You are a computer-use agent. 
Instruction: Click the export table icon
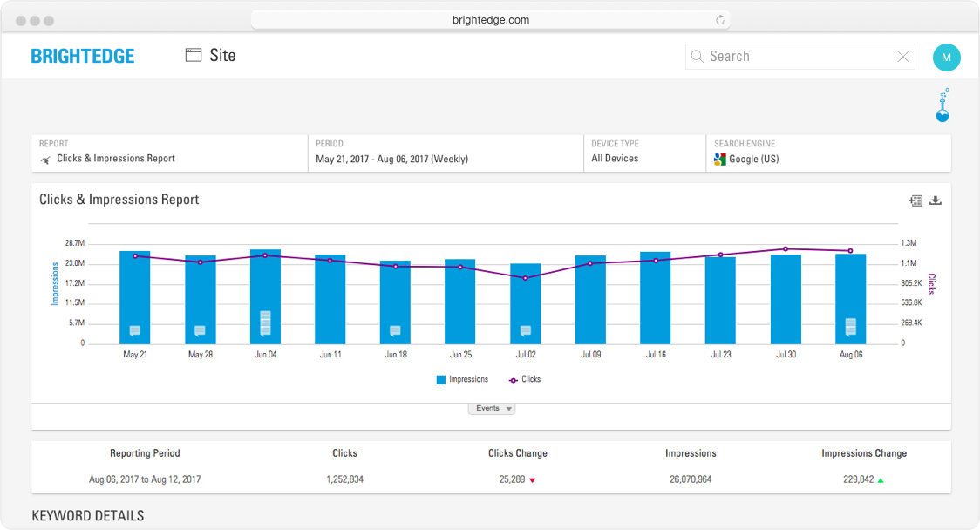(x=915, y=200)
